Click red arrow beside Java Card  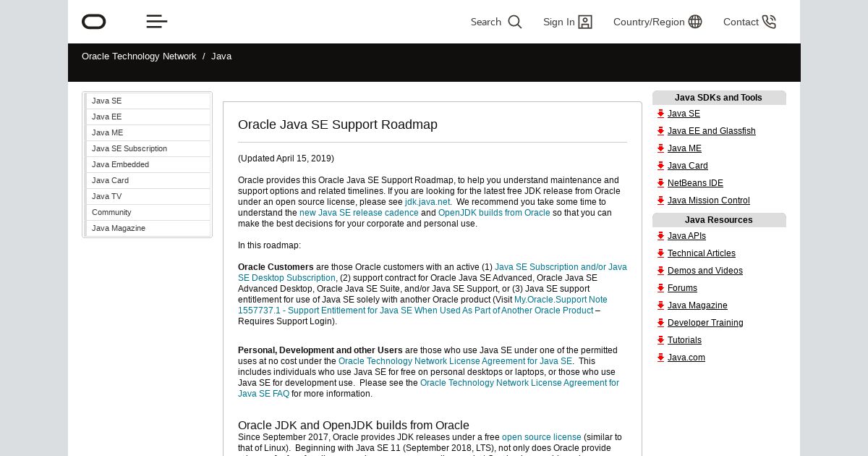click(x=660, y=166)
